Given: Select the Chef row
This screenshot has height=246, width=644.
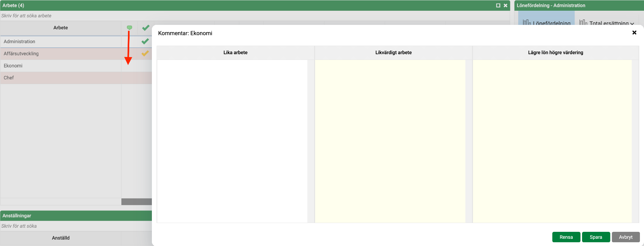Looking at the screenshot, I should tap(76, 78).
